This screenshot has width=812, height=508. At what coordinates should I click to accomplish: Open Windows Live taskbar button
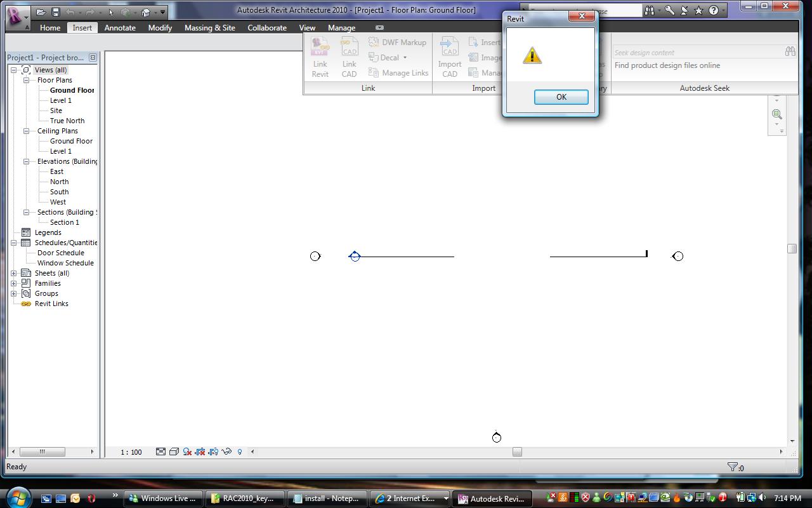(164, 498)
